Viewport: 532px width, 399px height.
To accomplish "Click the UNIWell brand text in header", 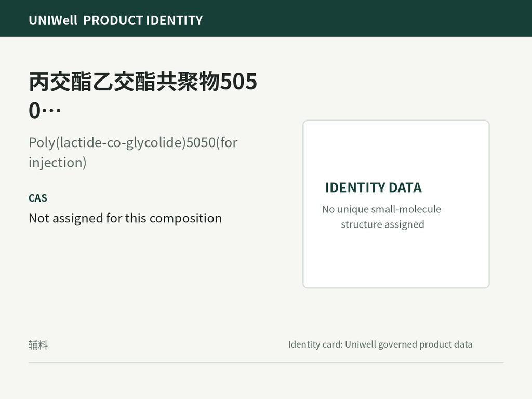I will [53, 20].
